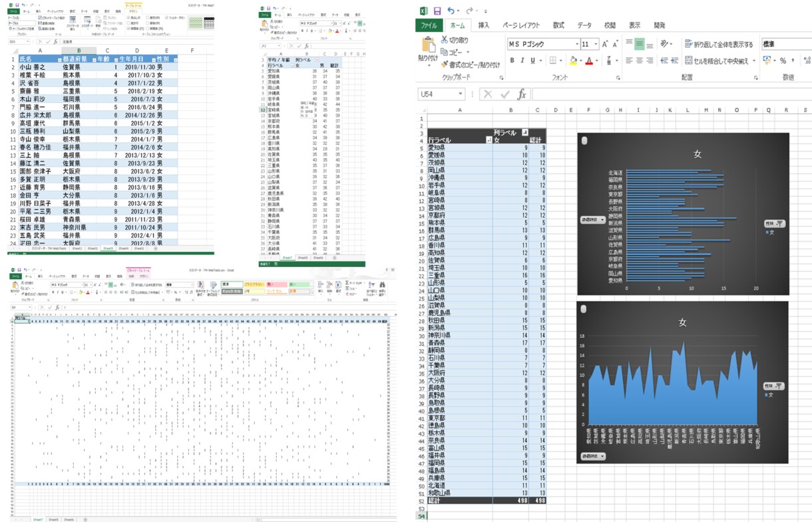Click the fx insert function icon in chart window
The image size is (812, 522).
(x=522, y=94)
